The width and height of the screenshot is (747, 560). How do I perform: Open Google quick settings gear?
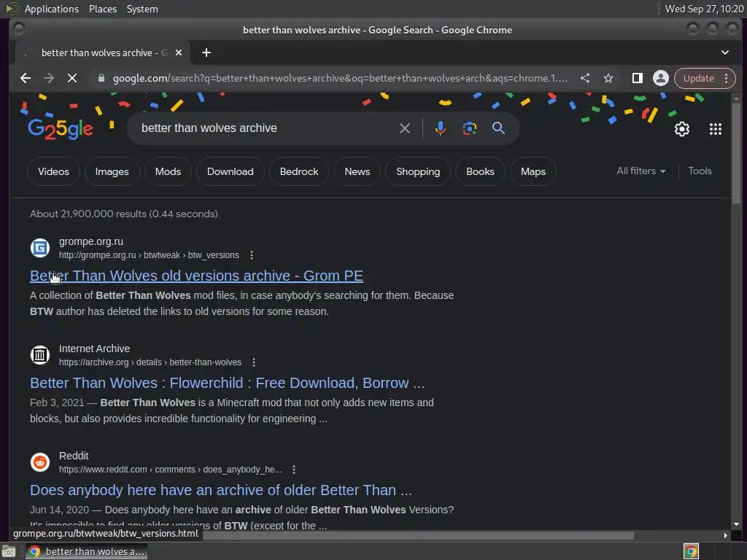[682, 129]
